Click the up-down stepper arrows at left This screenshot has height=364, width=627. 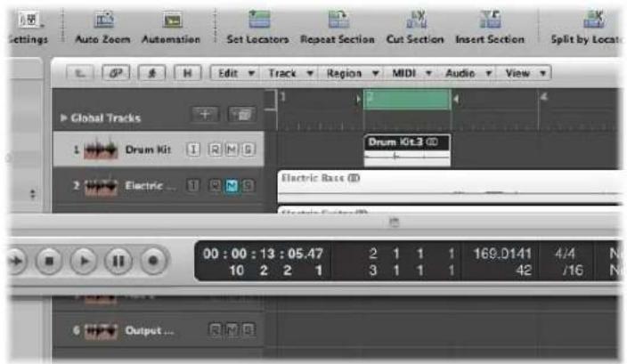tap(33, 195)
